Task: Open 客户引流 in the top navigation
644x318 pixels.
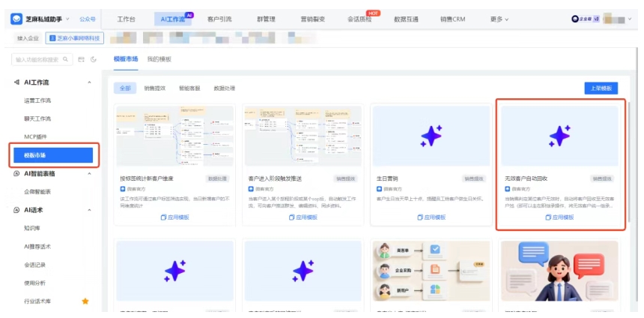Action: pyautogui.click(x=219, y=19)
